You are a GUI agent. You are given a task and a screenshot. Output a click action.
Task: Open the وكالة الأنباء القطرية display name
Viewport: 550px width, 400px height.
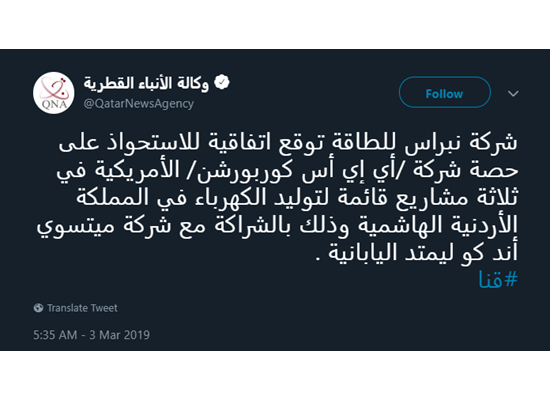[x=146, y=83]
